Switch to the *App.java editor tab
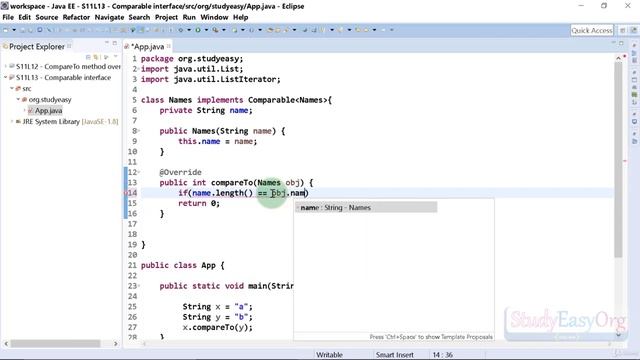 click(x=148, y=47)
